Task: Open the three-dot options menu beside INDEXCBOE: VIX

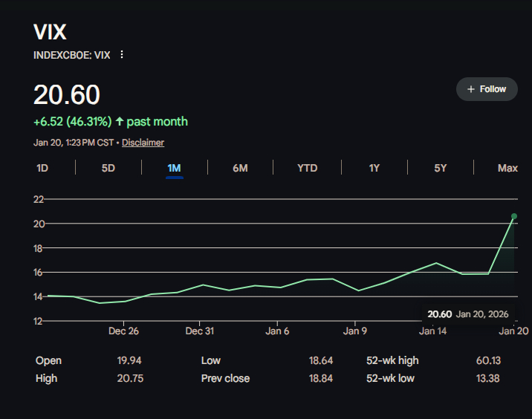Action: [122, 54]
